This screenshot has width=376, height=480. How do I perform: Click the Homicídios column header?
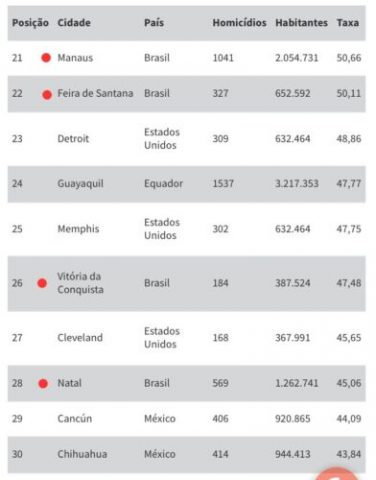[x=239, y=23]
